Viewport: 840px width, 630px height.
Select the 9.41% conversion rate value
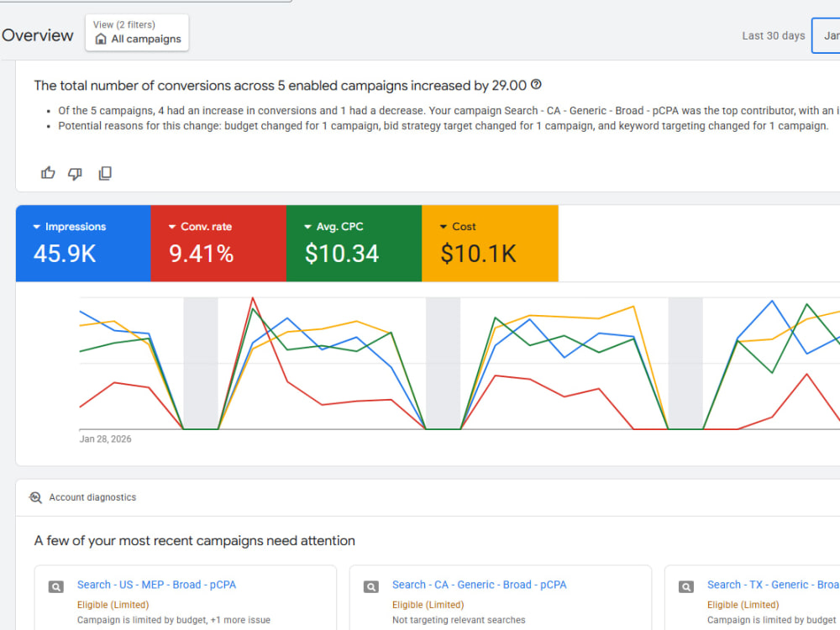[x=202, y=254]
